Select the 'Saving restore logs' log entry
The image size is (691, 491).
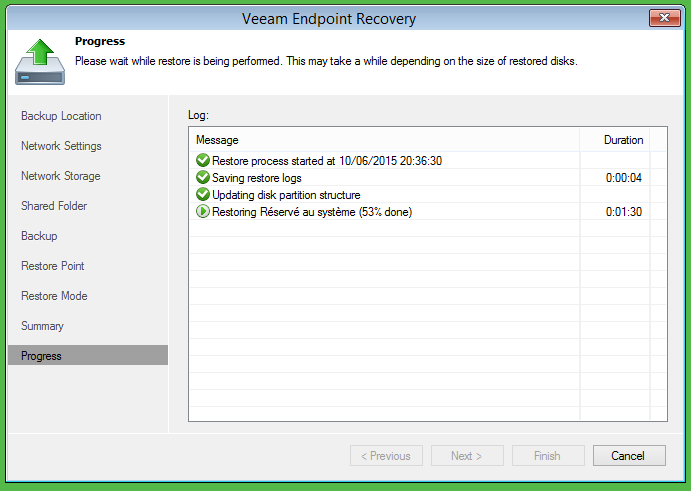pos(427,178)
